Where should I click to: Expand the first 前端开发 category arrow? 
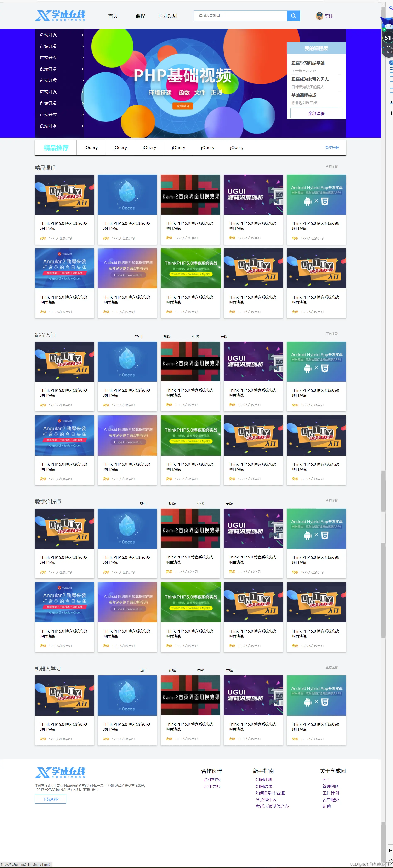pos(82,35)
